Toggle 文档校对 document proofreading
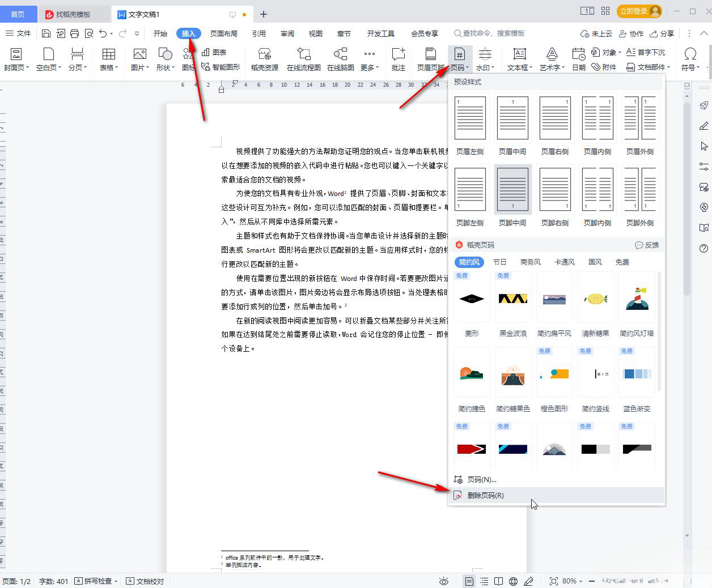Viewport: 712px width, 588px height. pos(145,581)
